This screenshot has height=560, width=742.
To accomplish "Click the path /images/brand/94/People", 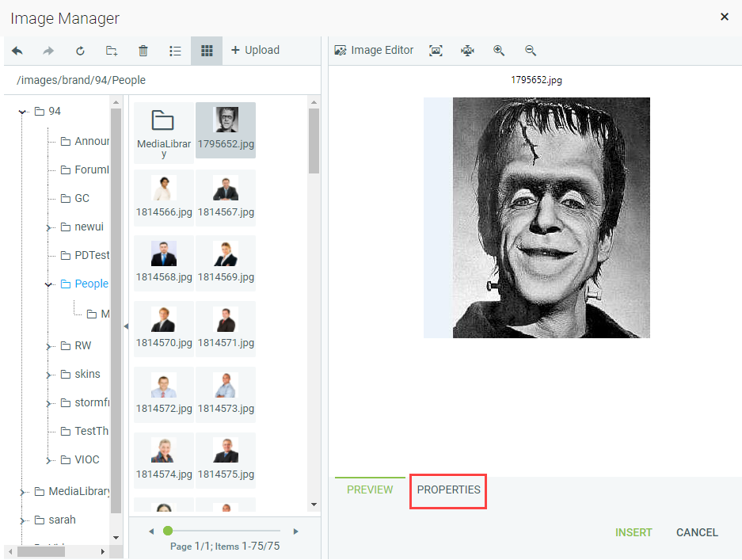I will coord(81,80).
